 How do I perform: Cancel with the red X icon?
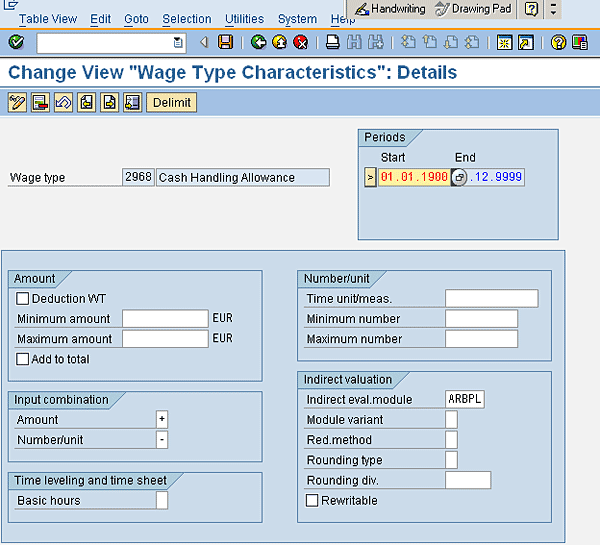pos(301,42)
